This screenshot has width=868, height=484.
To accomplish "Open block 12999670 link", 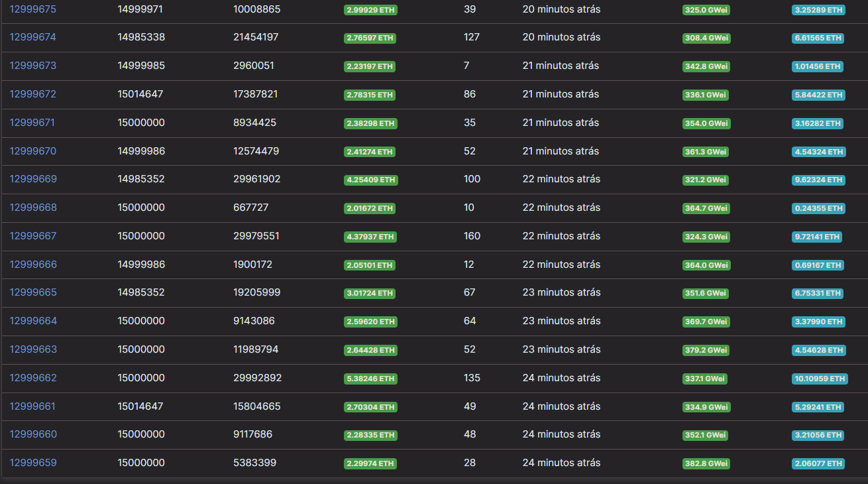I will [33, 151].
